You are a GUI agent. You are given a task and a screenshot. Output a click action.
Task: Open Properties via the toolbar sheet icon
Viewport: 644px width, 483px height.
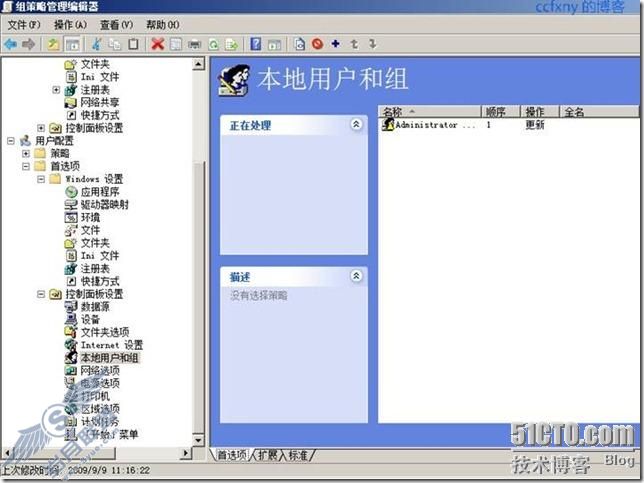(176, 44)
